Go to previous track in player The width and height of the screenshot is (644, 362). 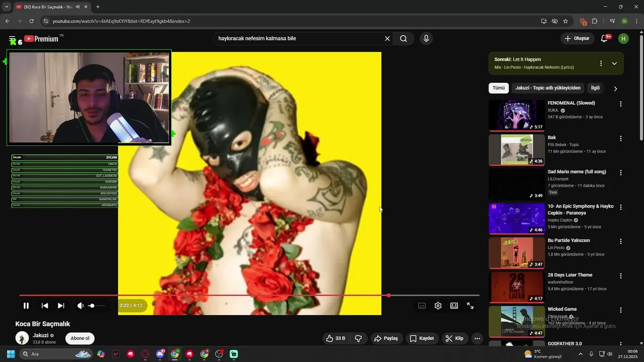tap(45, 306)
